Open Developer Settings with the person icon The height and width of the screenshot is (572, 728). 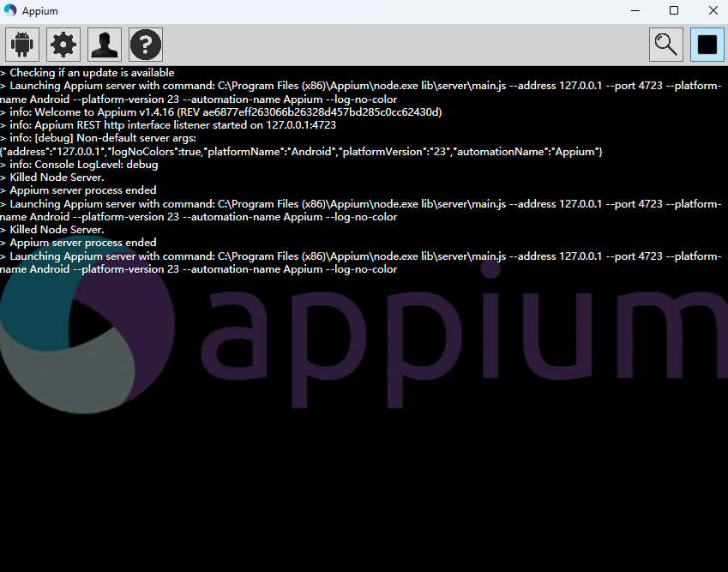(x=105, y=45)
